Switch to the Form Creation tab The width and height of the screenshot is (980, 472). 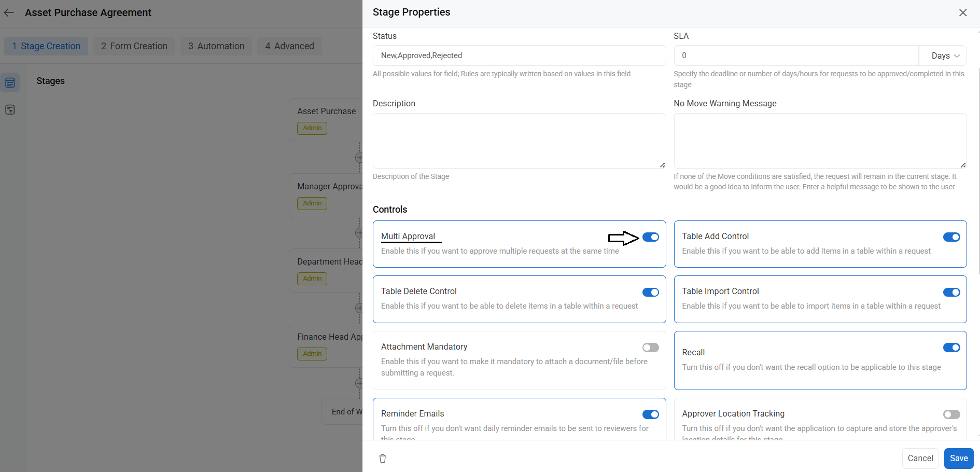point(134,46)
